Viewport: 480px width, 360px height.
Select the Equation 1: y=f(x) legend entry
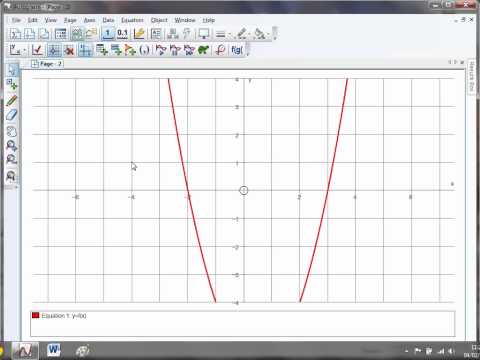coord(64,315)
